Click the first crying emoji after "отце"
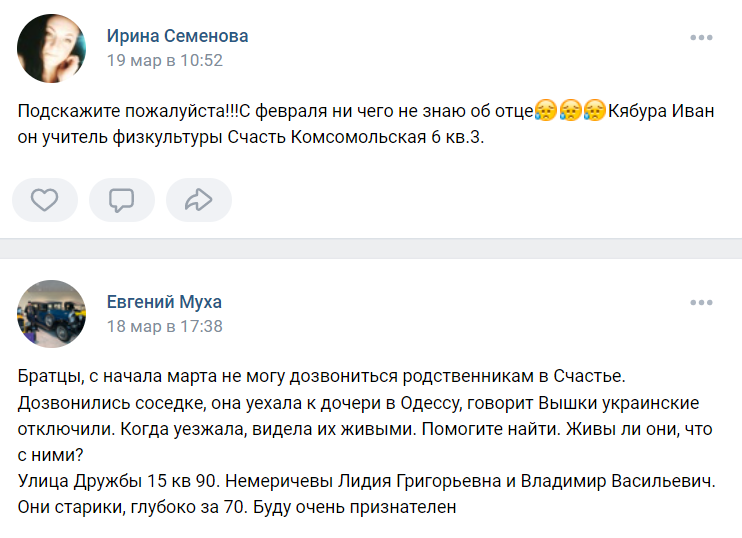This screenshot has height=538, width=742. (546, 110)
